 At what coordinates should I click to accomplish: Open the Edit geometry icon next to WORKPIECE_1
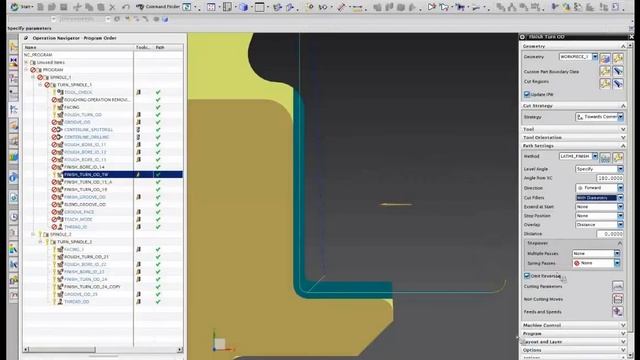[x=605, y=58]
